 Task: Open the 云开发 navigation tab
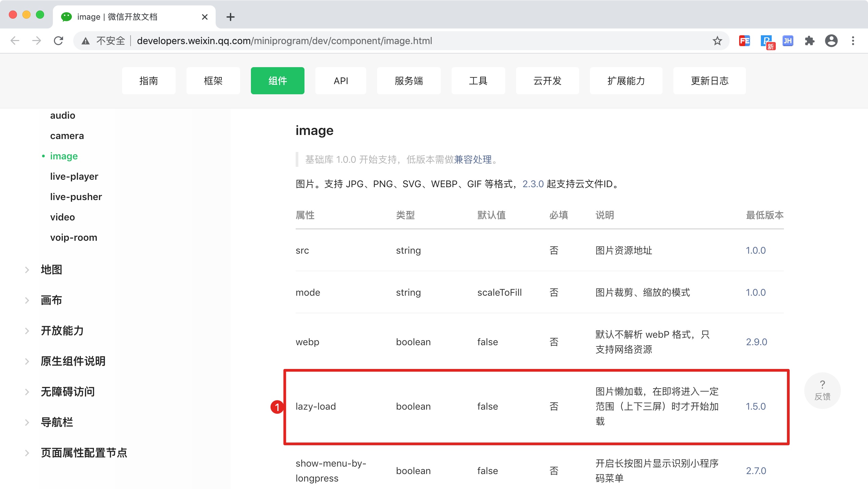tap(547, 81)
